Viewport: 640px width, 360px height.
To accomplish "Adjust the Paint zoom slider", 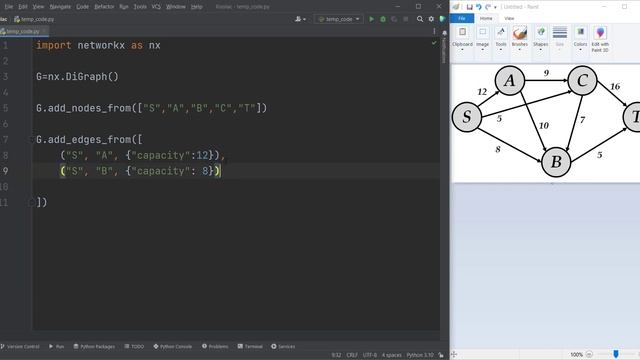I will [x=616, y=354].
